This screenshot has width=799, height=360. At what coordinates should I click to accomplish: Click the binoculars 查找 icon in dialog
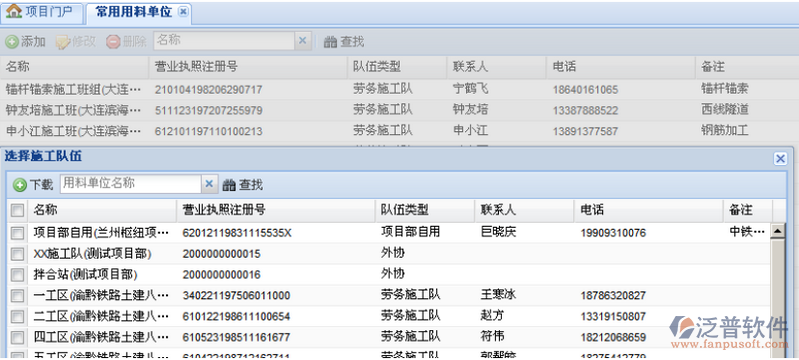pyautogui.click(x=230, y=185)
